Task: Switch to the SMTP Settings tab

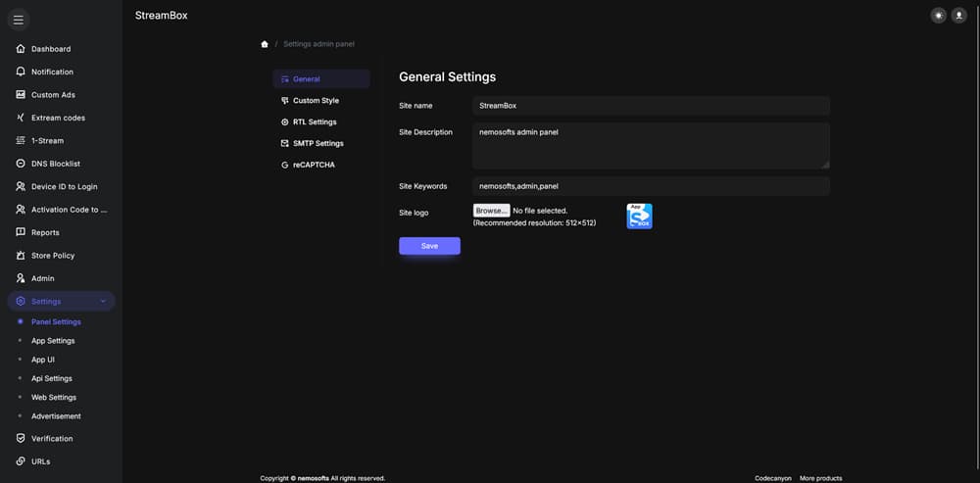Action: tap(318, 143)
